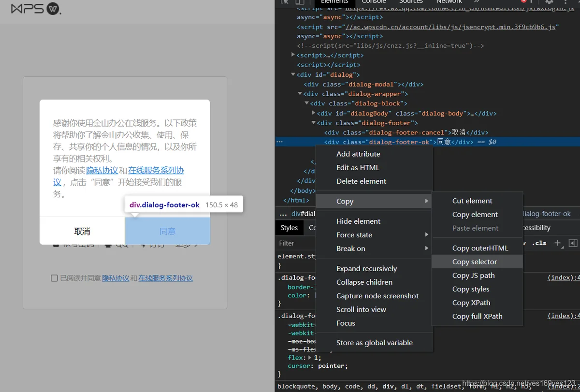Focus the Filter field in Styles
The height and width of the screenshot is (392, 580).
296,243
